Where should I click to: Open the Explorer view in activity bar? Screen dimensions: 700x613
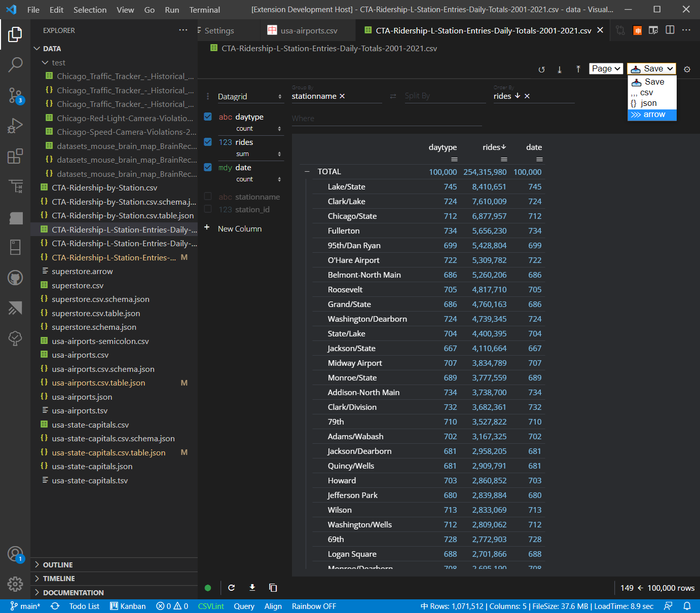coord(15,34)
